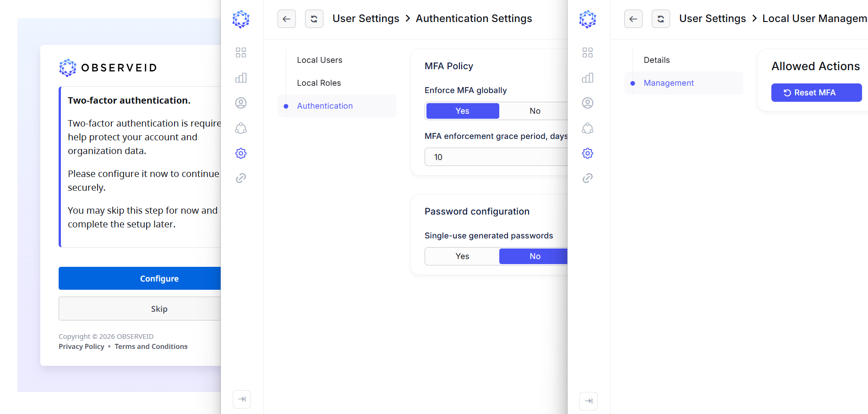868x414 pixels.
Task: Click the Reset MFA button
Action: coord(817,93)
